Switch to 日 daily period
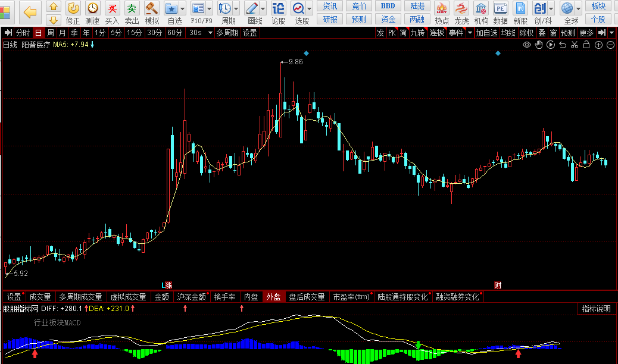 pos(38,33)
